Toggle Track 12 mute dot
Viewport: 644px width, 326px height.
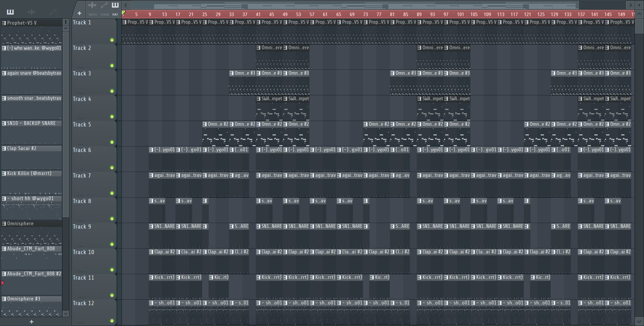coord(112,321)
